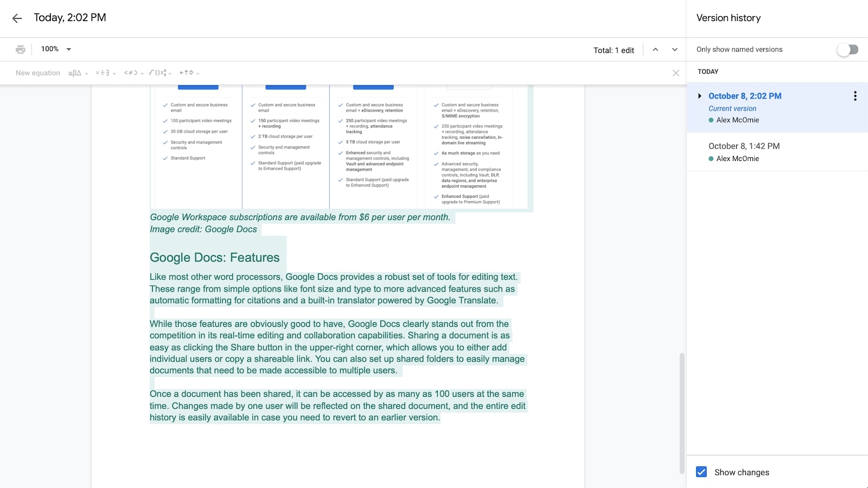Click the paragraph starting Like most other word processors
This screenshot has width=868, height=488.
click(x=334, y=288)
